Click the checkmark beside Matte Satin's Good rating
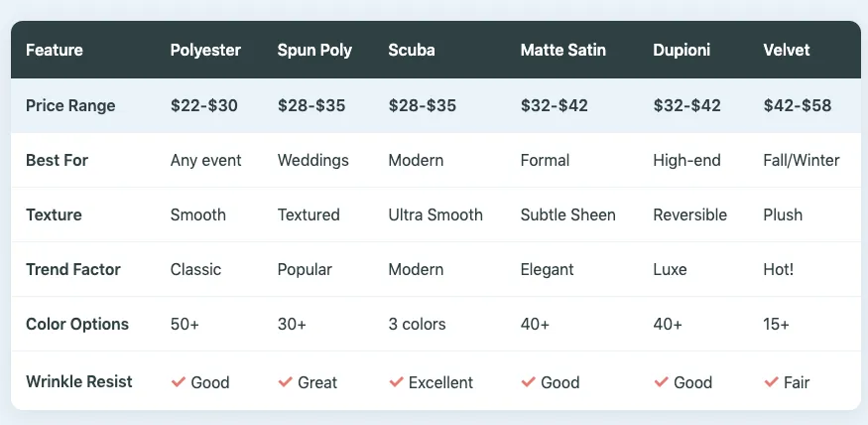This screenshot has height=425, width=868. pyautogui.click(x=529, y=382)
